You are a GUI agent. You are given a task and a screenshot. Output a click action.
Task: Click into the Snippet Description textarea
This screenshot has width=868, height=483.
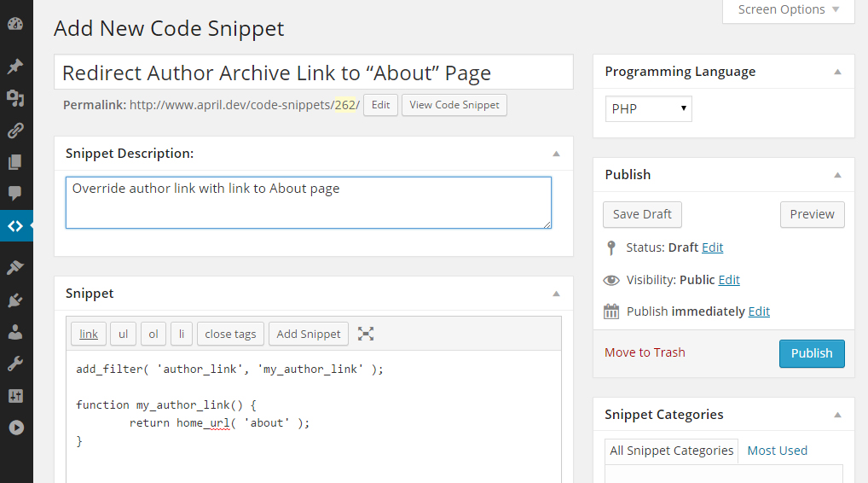309,203
